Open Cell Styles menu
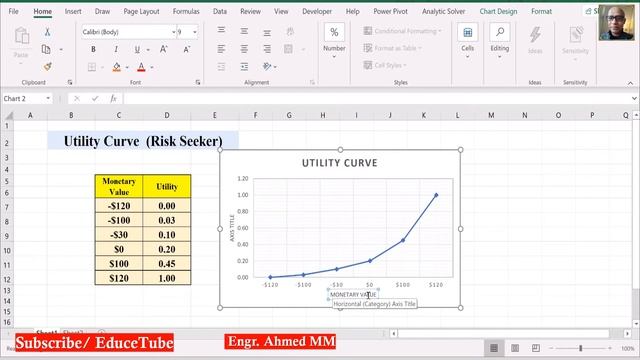Viewport: 640px width, 360px height. point(385,65)
